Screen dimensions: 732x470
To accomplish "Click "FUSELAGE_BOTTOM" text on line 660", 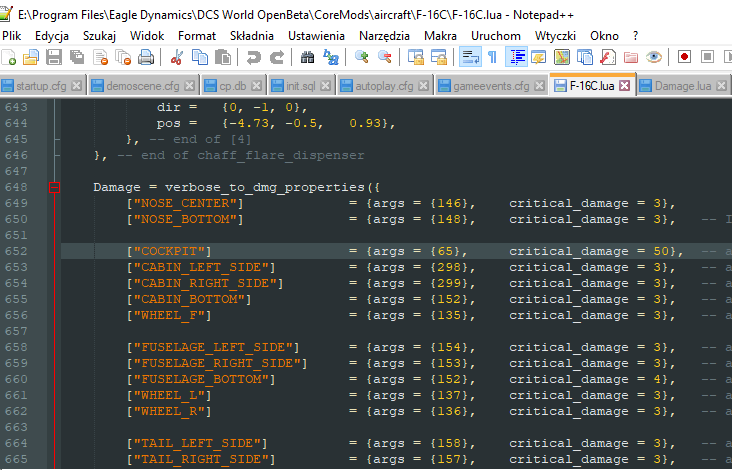I will click(201, 379).
